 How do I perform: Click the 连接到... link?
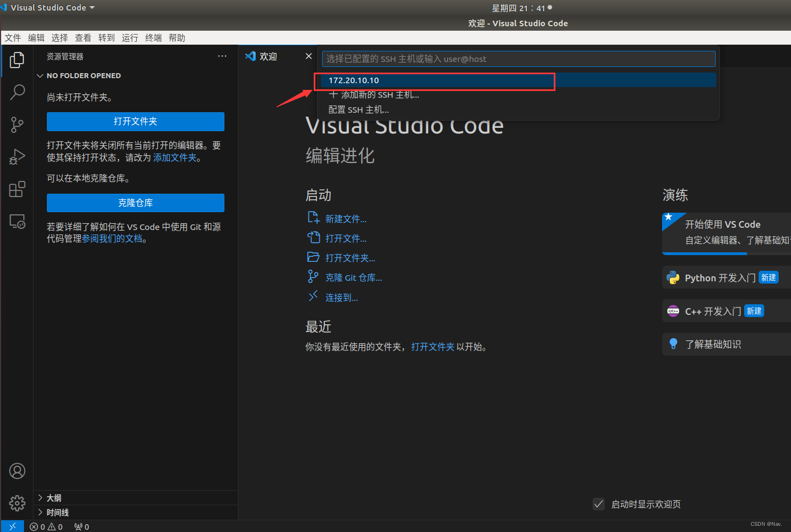342,298
